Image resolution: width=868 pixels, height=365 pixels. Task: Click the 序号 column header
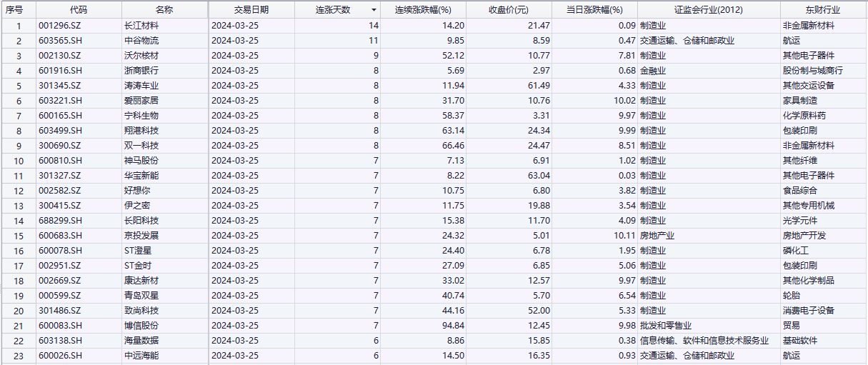click(14, 10)
